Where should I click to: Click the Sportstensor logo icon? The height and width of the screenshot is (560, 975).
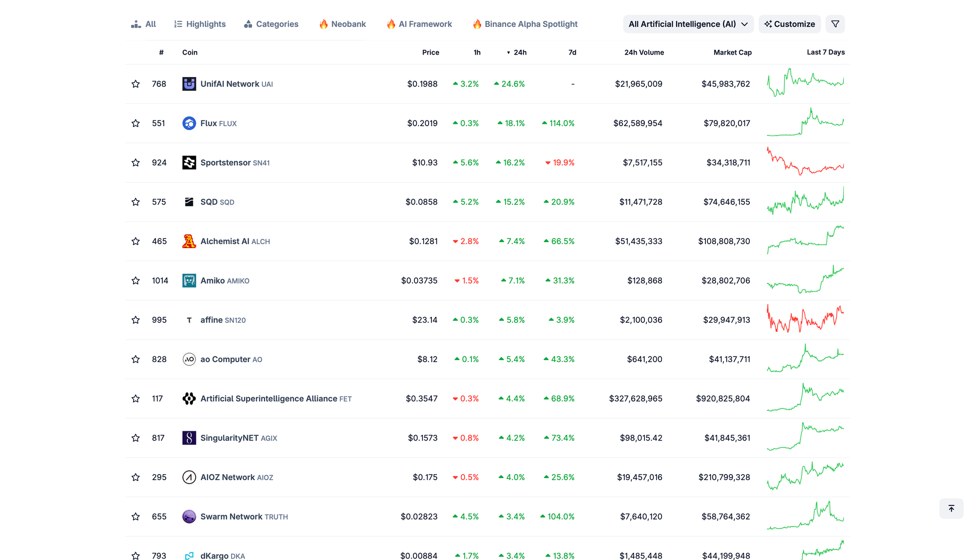tap(189, 162)
